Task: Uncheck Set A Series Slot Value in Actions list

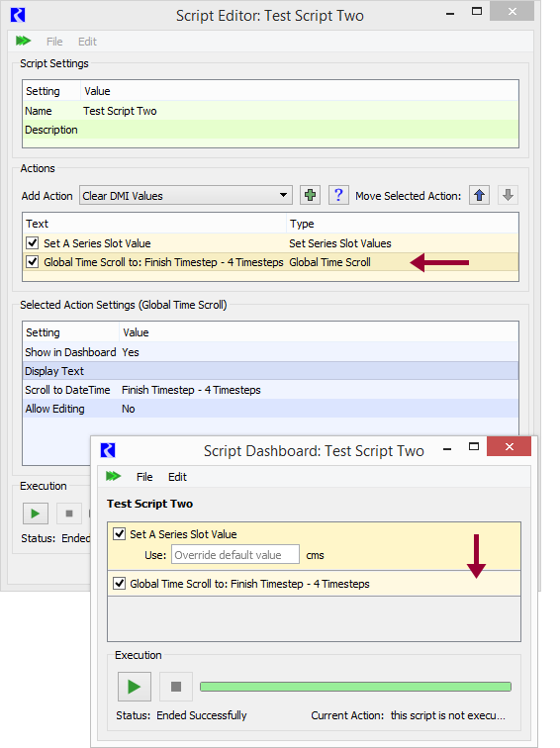Action: 33,242
